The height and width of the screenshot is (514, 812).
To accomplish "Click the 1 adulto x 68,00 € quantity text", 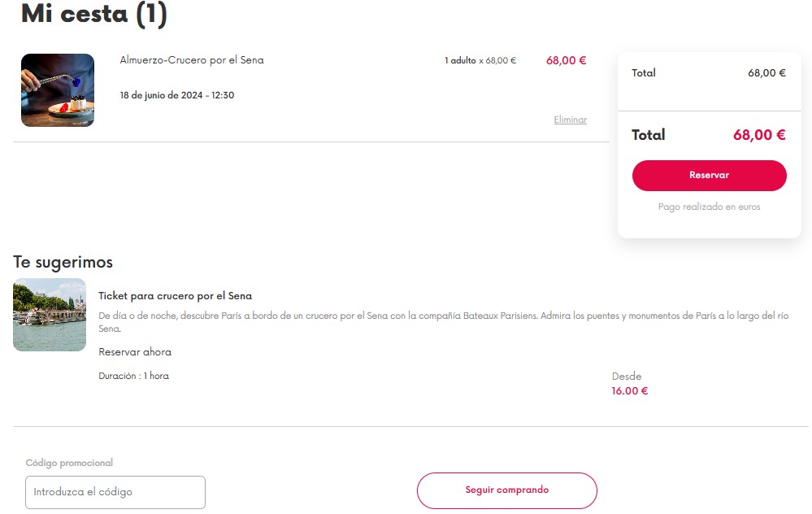I will click(x=480, y=61).
